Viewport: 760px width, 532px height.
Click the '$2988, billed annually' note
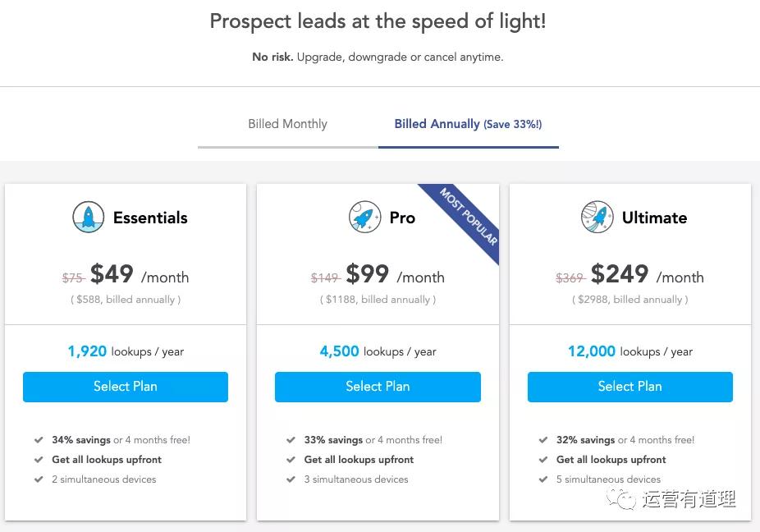coord(630,300)
